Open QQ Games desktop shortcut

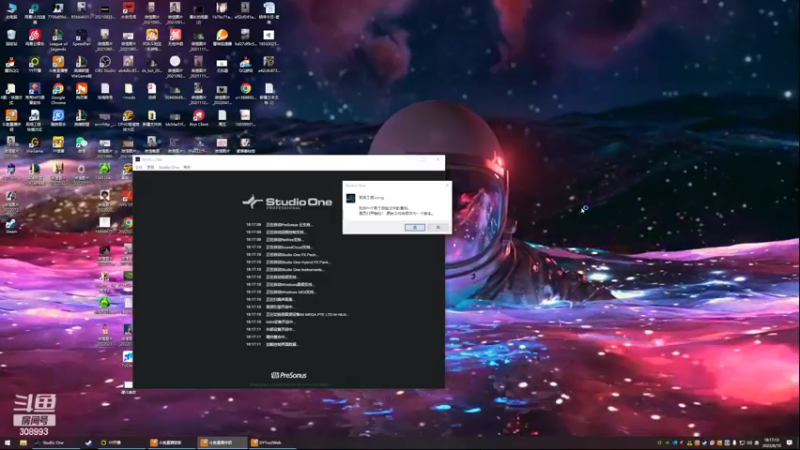point(245,65)
